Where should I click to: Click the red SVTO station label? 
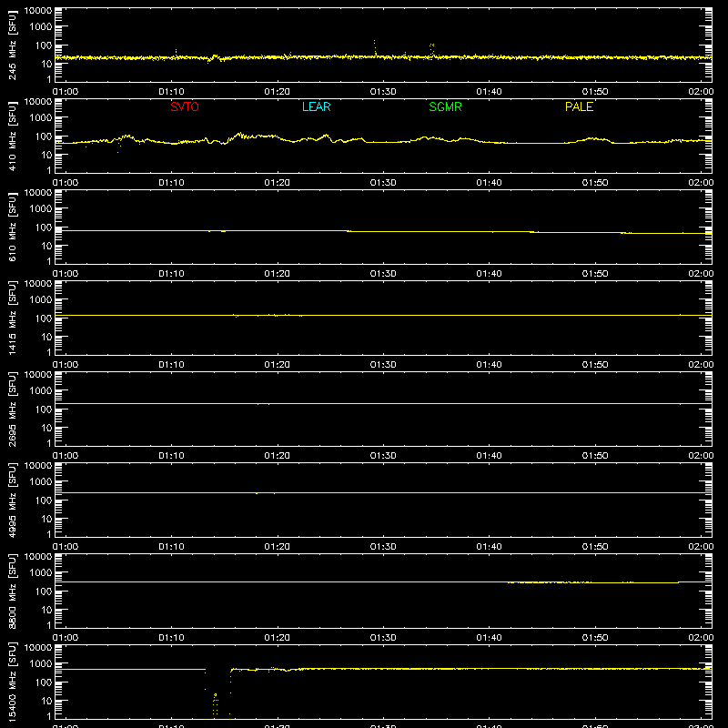pos(185,106)
